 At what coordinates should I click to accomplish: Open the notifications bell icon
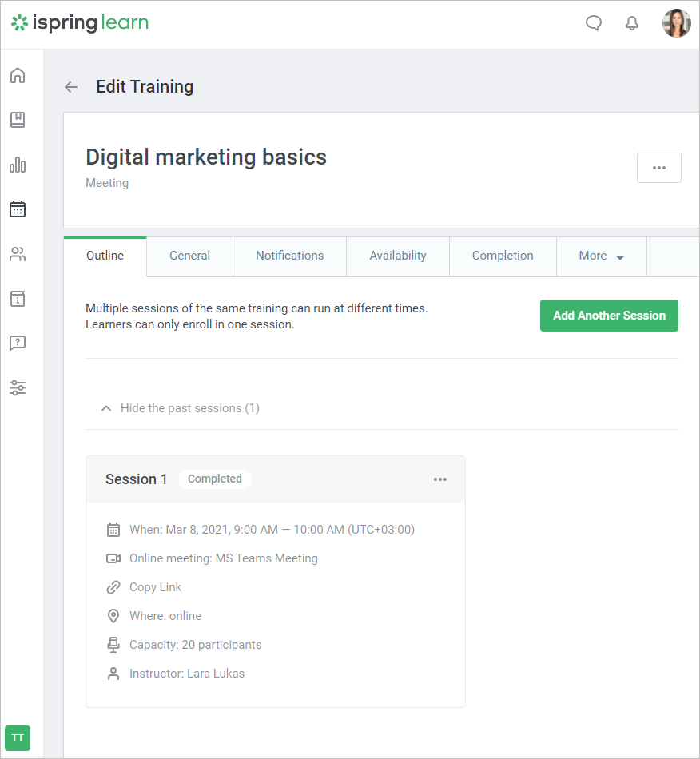coord(632,23)
